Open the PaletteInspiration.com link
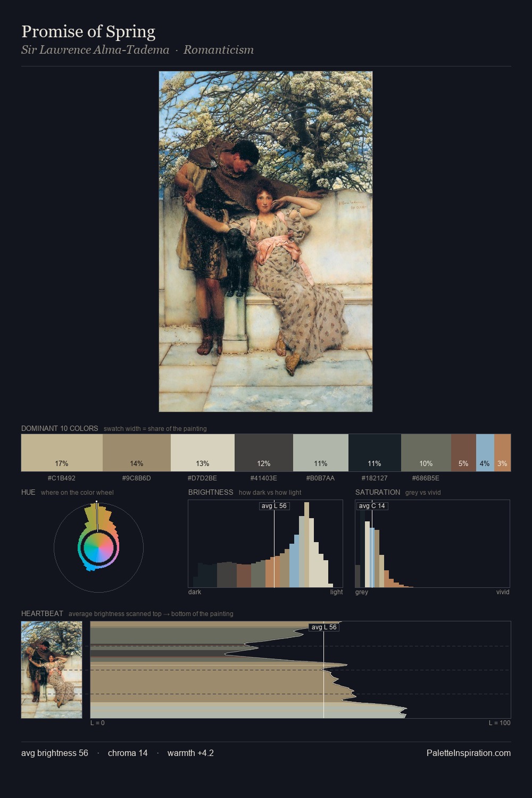 469,753
